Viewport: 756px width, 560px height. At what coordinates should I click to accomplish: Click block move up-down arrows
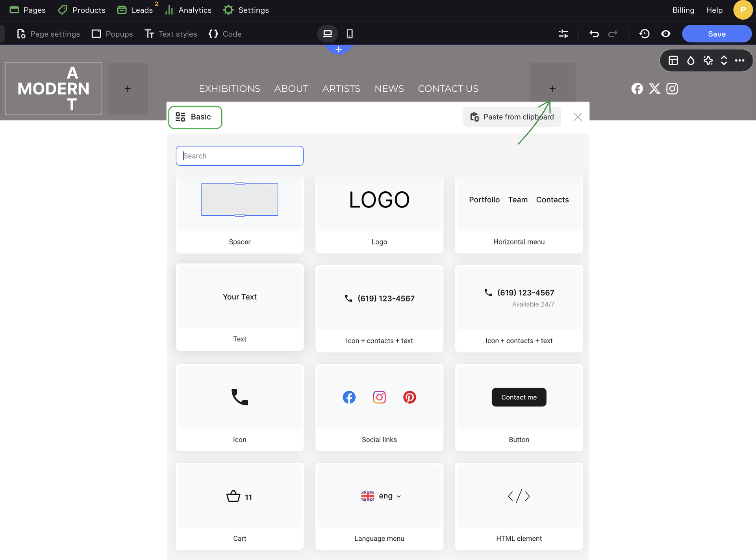coord(724,61)
